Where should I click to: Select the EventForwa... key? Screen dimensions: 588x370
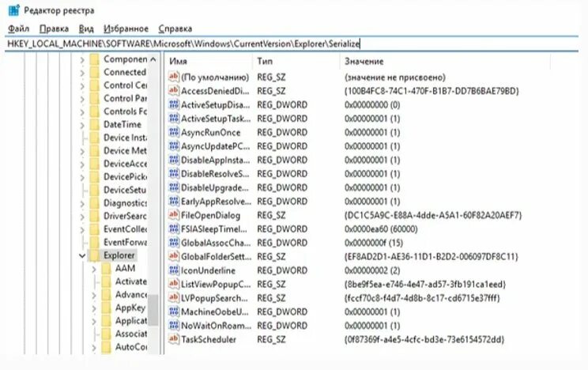point(125,243)
